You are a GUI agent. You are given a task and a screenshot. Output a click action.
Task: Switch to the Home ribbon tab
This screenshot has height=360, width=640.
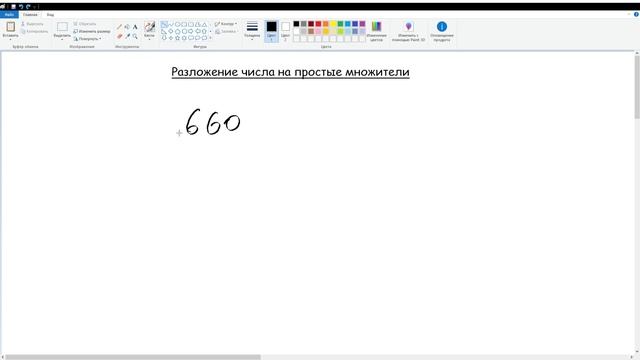click(30, 15)
